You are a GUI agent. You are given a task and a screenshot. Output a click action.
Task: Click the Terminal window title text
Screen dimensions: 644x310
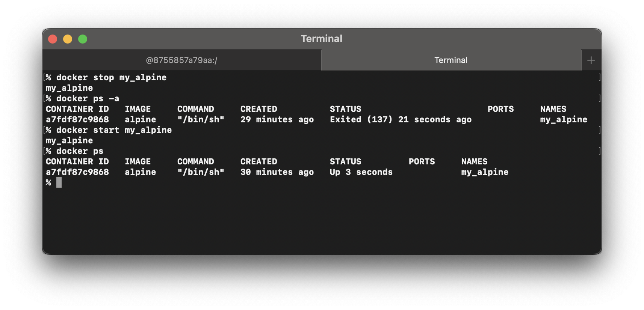coord(321,39)
